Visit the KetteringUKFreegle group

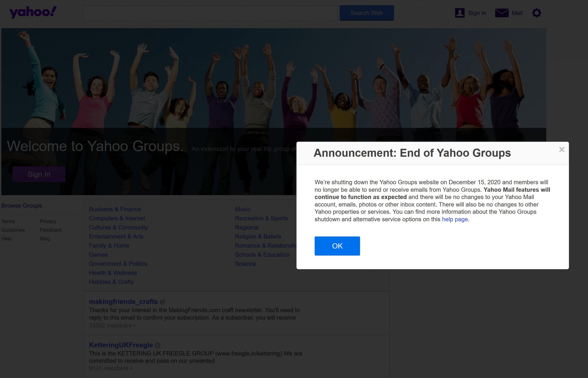[x=121, y=345]
